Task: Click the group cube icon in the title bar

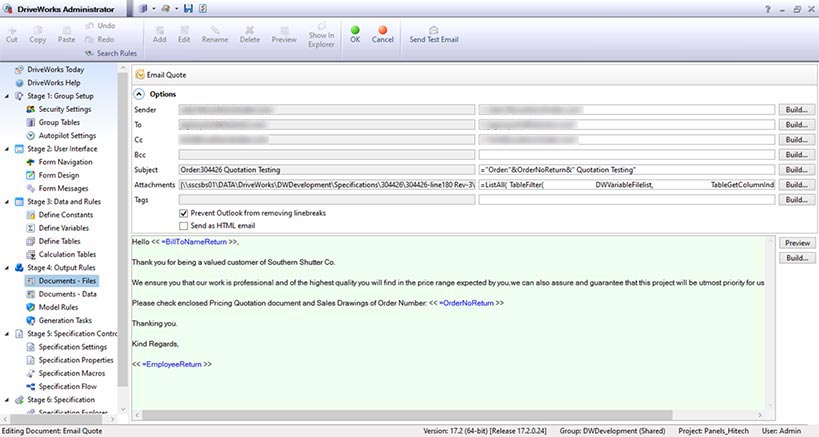Action: [x=143, y=8]
